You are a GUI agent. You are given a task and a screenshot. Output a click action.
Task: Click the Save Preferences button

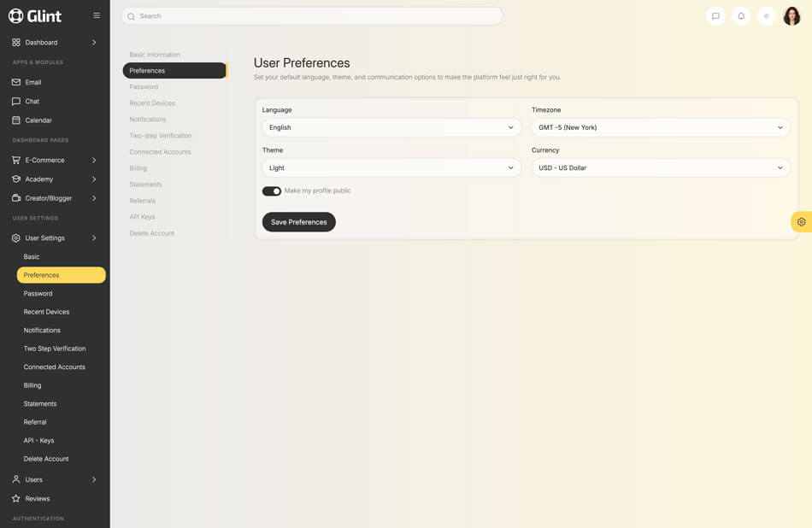(x=298, y=222)
